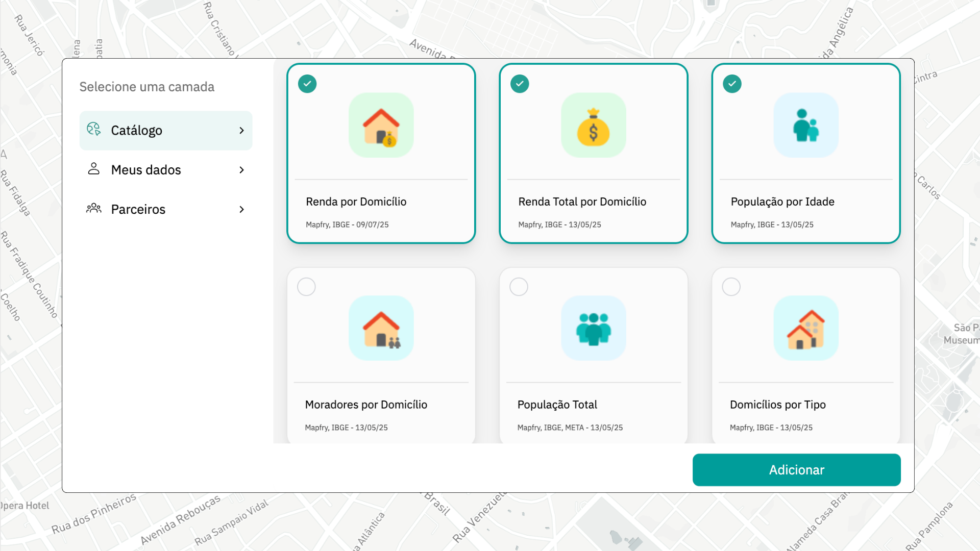The height and width of the screenshot is (551, 980).
Task: Select the Moradores por Domicílio radio circle
Action: 306,287
